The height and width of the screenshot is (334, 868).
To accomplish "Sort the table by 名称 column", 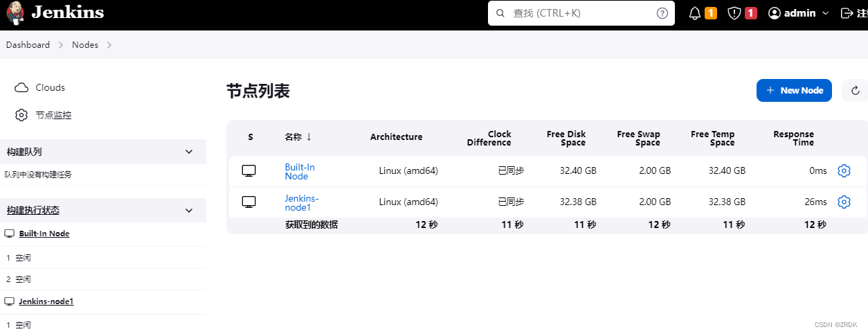I will click(298, 137).
